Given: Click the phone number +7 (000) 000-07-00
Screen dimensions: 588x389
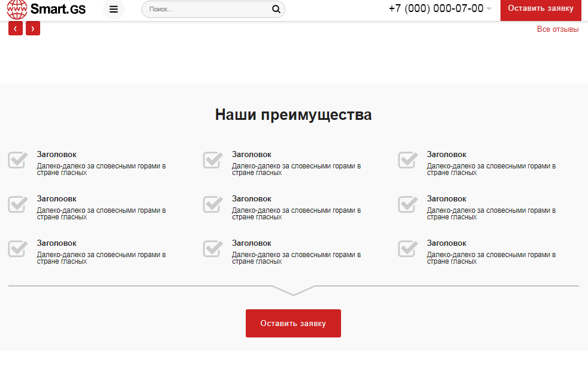Looking at the screenshot, I should [x=436, y=8].
